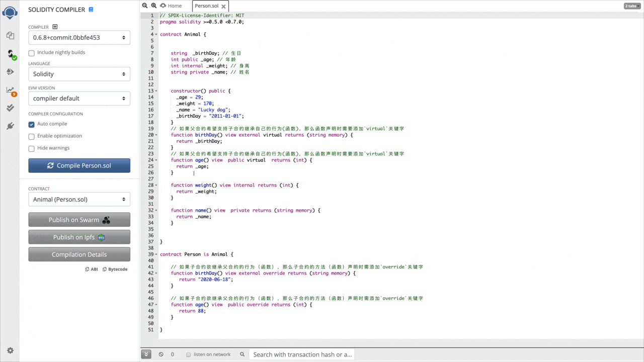Enable the Enable optimization checkbox

point(32,136)
